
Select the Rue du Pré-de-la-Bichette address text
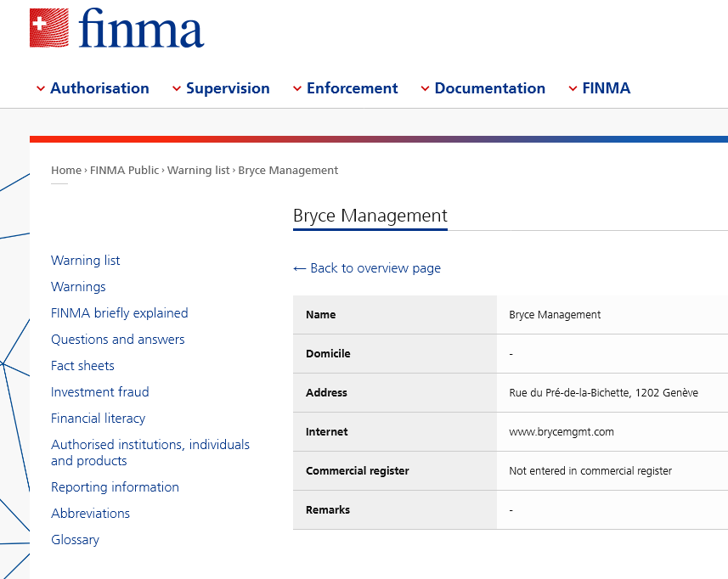[x=604, y=392]
